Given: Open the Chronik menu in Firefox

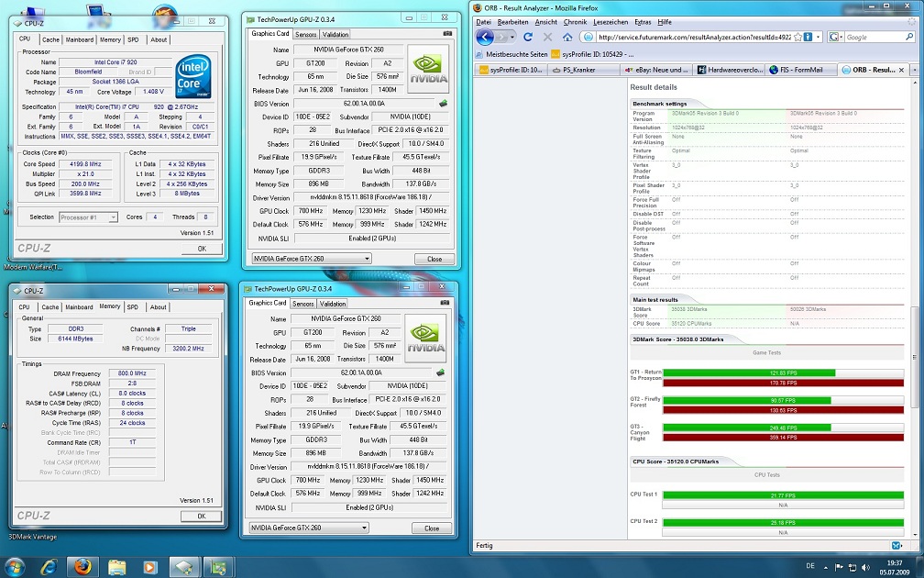Looking at the screenshot, I should click(x=575, y=22).
